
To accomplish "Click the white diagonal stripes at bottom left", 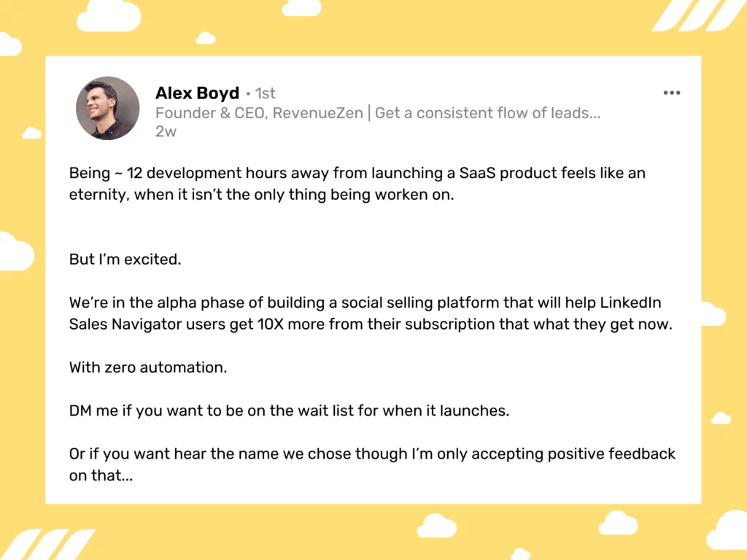I will pyautogui.click(x=47, y=544).
